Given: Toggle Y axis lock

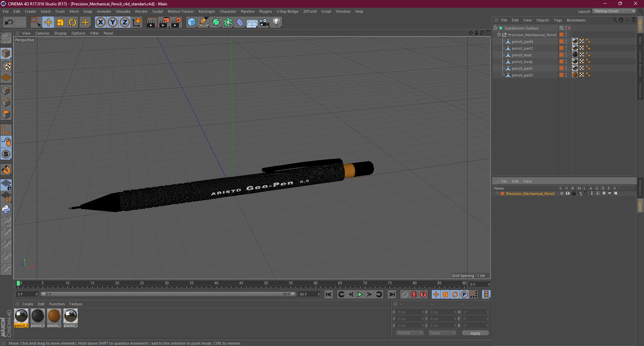Looking at the screenshot, I should (113, 22).
